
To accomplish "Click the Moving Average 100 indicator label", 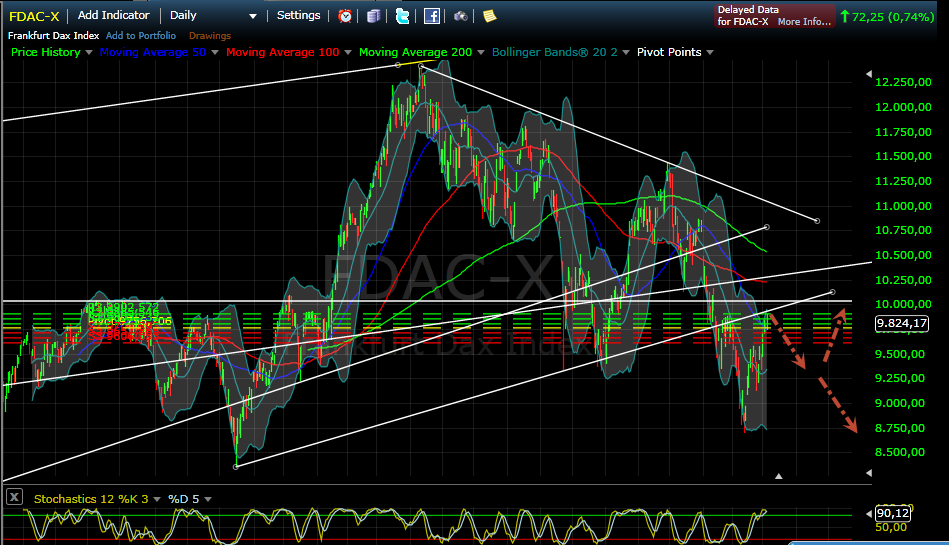I will (283, 52).
